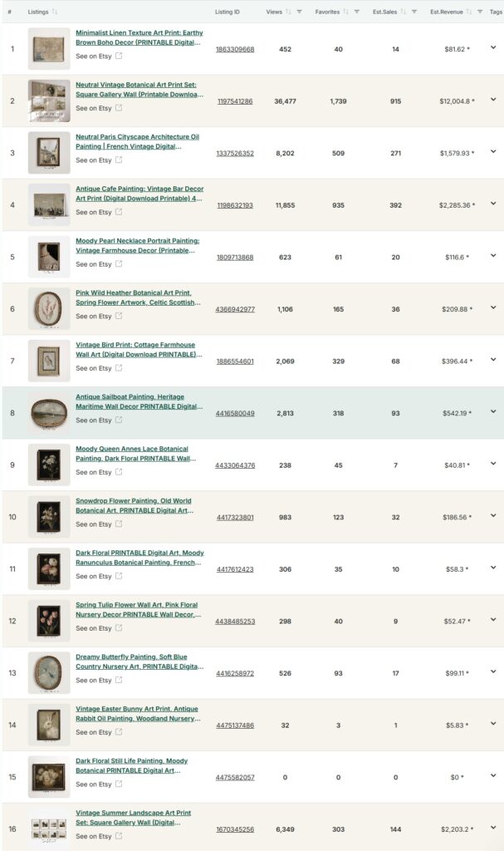
Task: Expand tags for Vintage Easter Bunny row
Action: (x=493, y=724)
